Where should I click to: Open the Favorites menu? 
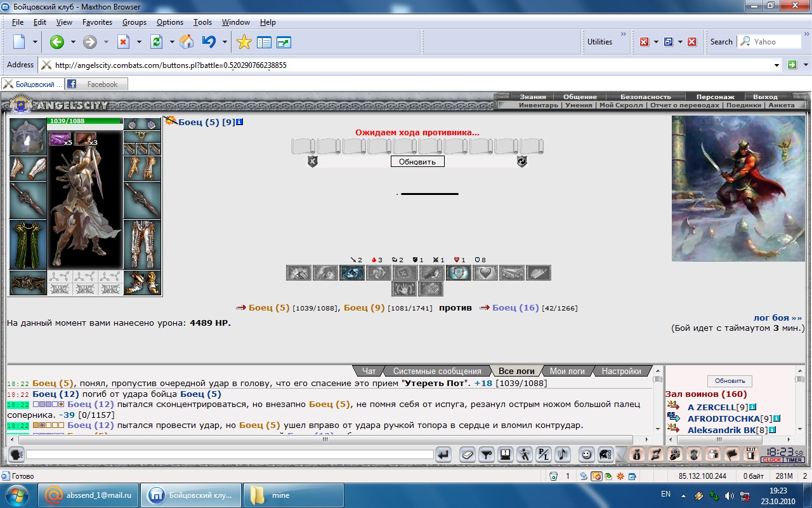[x=97, y=22]
